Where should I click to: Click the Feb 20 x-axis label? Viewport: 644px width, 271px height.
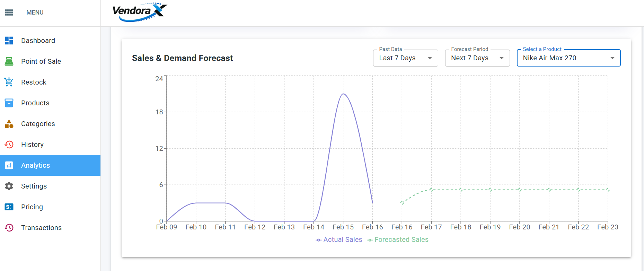coord(520,227)
